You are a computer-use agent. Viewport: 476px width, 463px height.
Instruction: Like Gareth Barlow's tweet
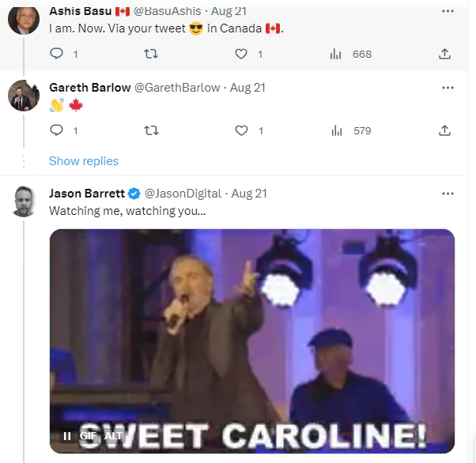242,130
